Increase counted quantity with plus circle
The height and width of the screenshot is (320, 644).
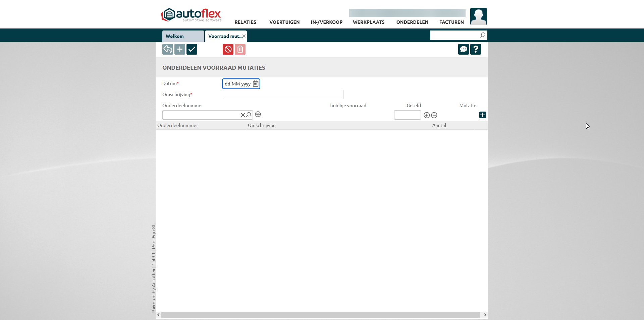(x=427, y=115)
